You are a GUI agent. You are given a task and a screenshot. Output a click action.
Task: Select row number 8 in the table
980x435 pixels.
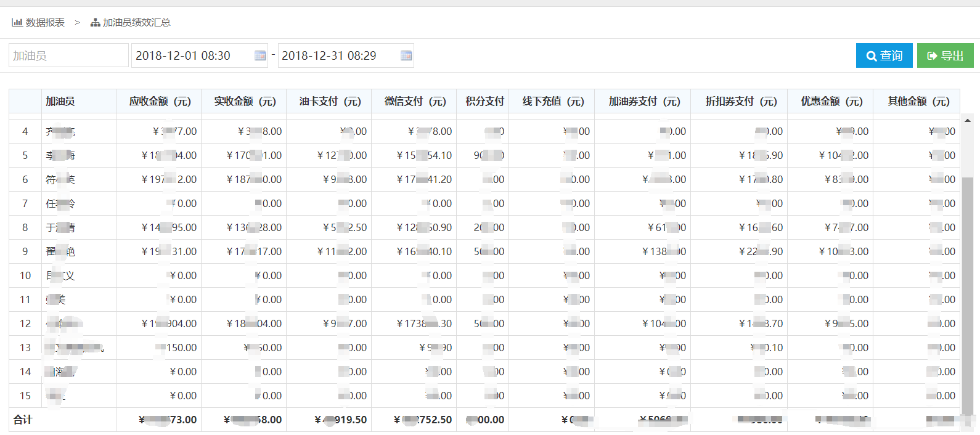click(25, 227)
